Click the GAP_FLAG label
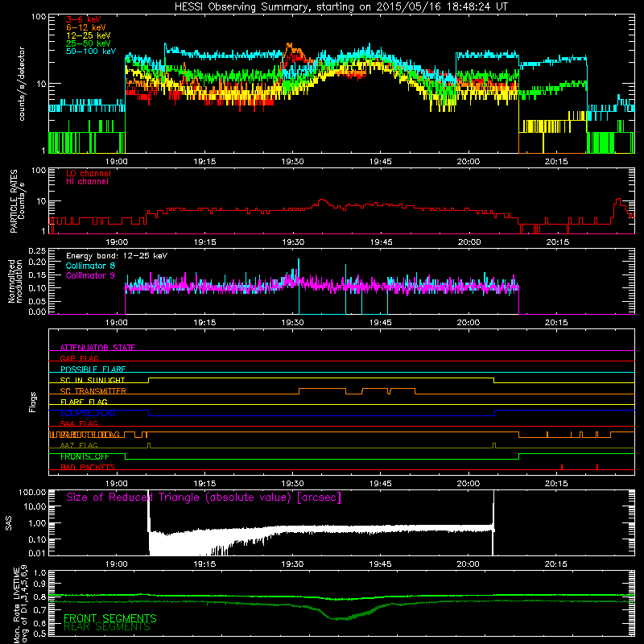The image size is (644, 644). [x=79, y=358]
